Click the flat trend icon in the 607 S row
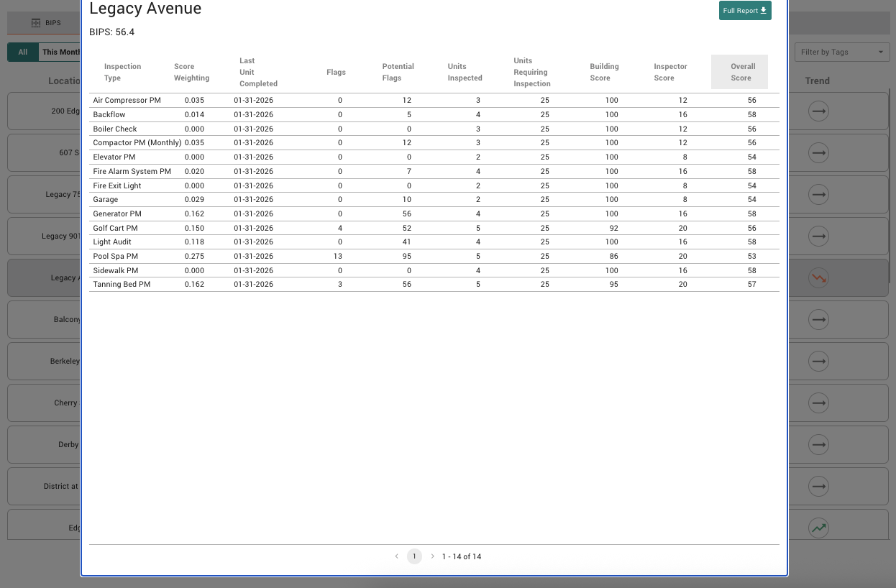The width and height of the screenshot is (896, 588). point(818,152)
